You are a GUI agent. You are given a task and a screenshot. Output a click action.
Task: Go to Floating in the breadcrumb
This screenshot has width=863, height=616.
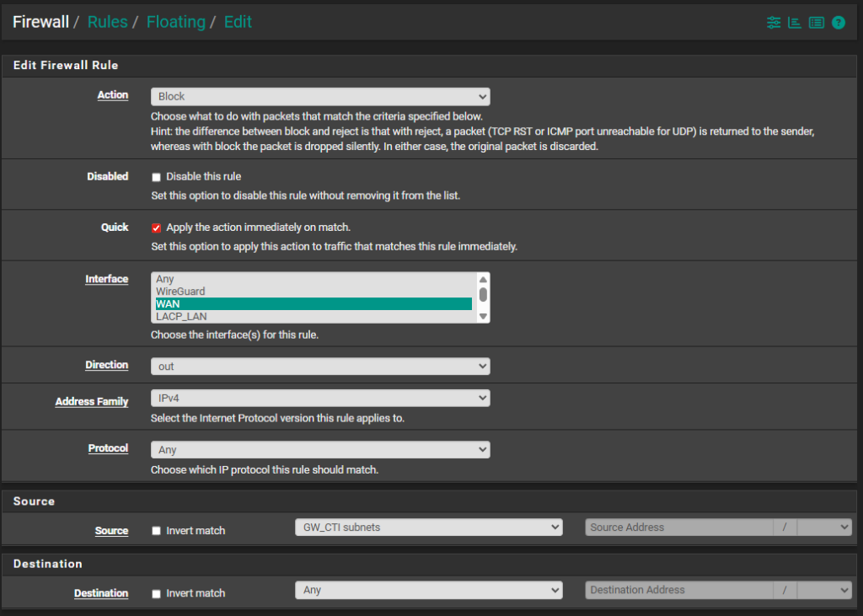point(175,22)
